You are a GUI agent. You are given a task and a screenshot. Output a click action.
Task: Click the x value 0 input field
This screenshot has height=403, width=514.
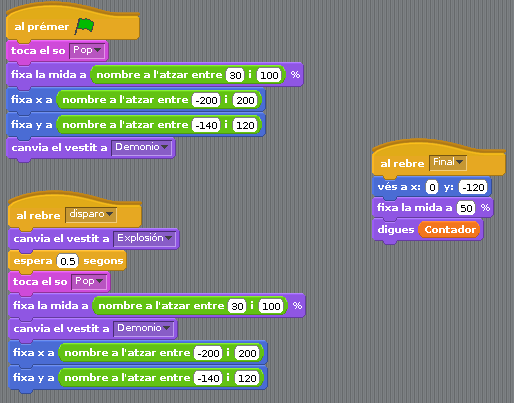pyautogui.click(x=432, y=187)
